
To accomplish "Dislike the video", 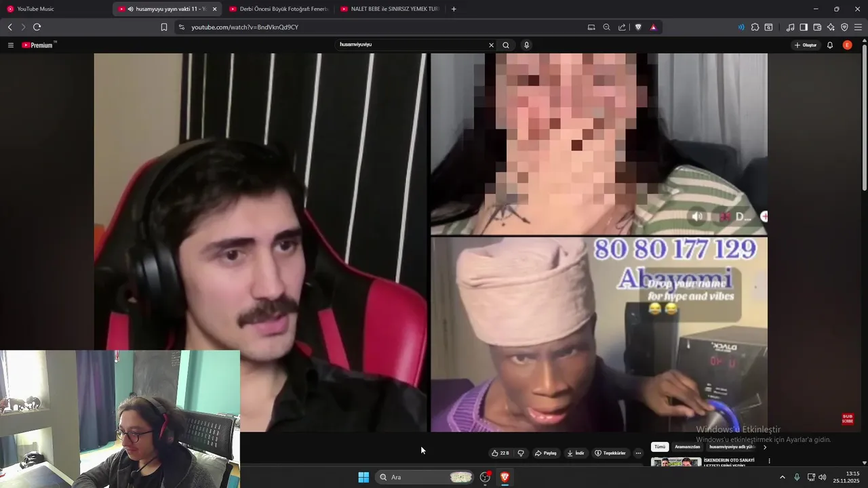I will click(x=521, y=453).
